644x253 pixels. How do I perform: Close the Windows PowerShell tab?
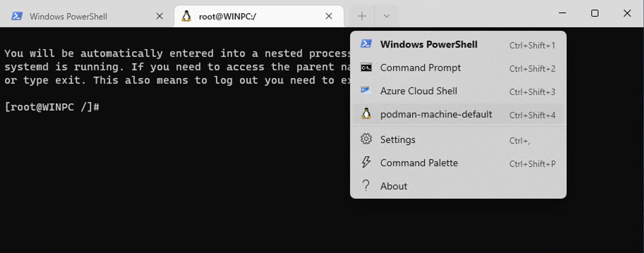tap(160, 16)
